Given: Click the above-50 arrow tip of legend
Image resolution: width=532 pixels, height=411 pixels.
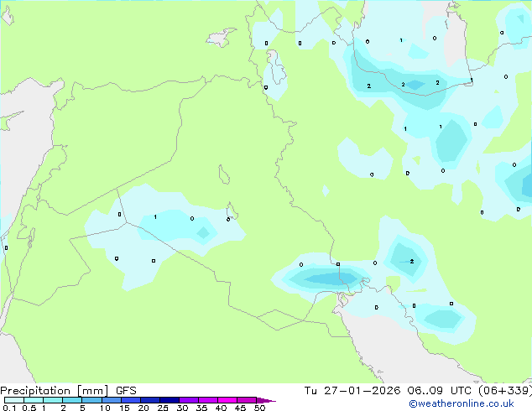Looking at the screenshot, I should (x=266, y=400).
